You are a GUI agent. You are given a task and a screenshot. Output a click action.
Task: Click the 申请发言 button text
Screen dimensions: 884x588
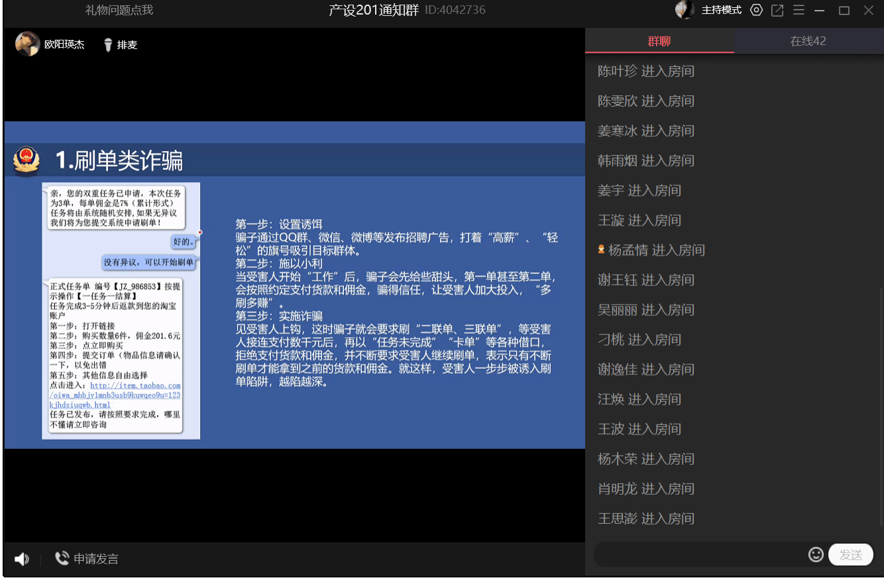pyautogui.click(x=96, y=559)
